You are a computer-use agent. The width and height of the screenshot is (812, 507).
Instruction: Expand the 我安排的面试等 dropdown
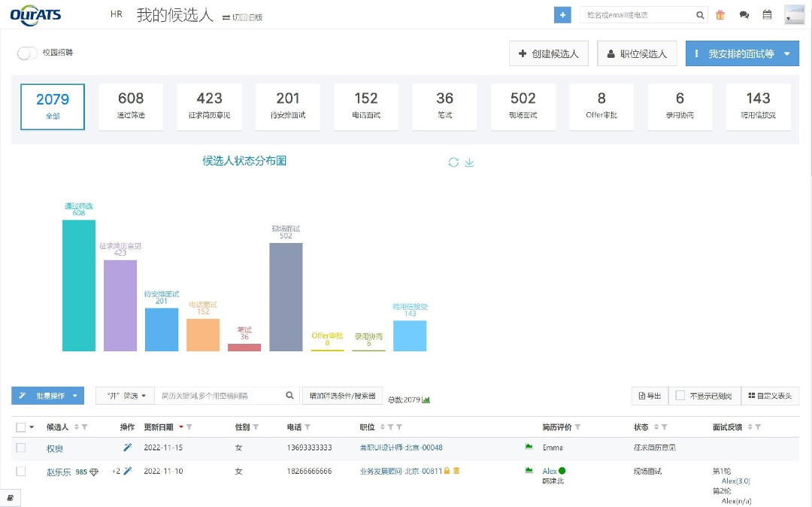[x=786, y=54]
